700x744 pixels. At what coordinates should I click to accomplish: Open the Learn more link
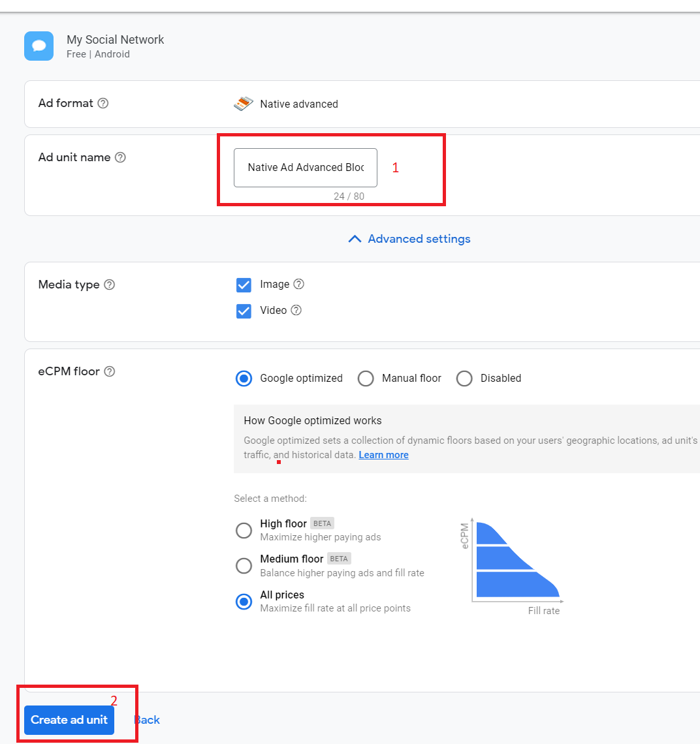(x=383, y=455)
